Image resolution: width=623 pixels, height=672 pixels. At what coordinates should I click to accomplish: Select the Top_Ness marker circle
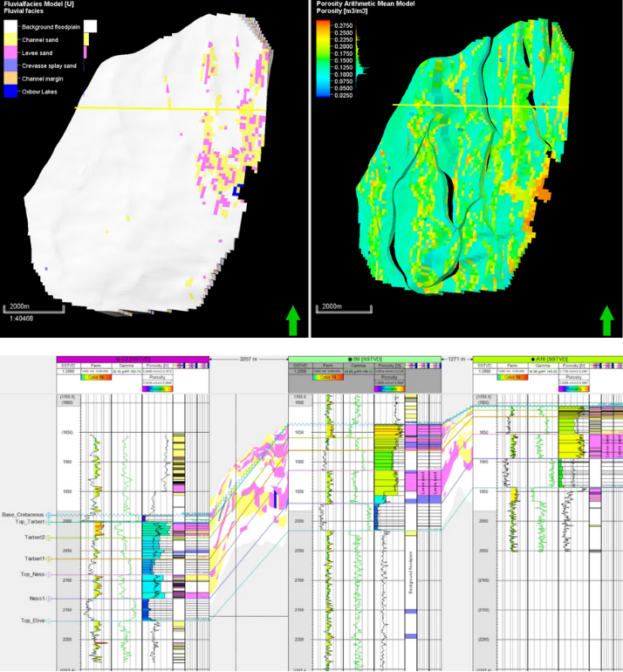click(49, 575)
